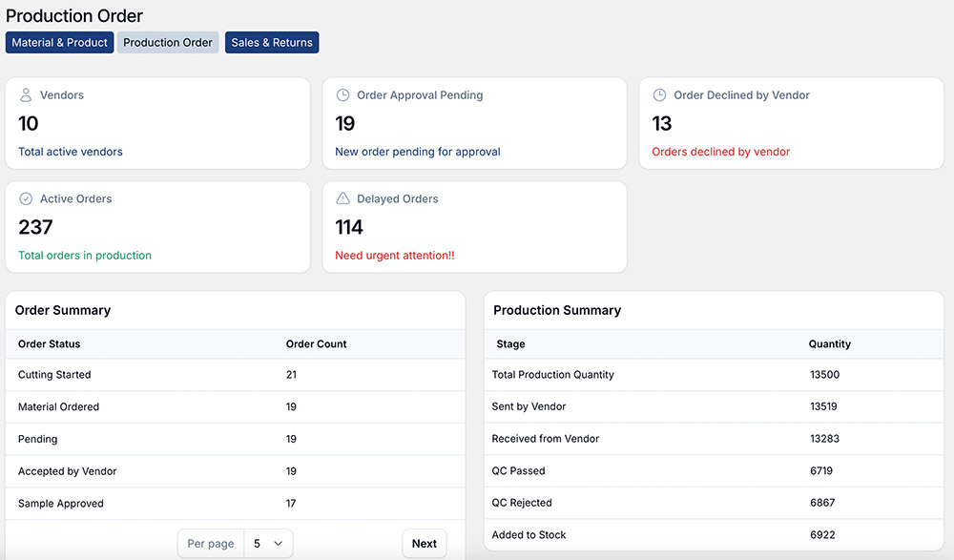This screenshot has height=560, width=954.
Task: Open New order pending for approval link
Action: click(418, 152)
